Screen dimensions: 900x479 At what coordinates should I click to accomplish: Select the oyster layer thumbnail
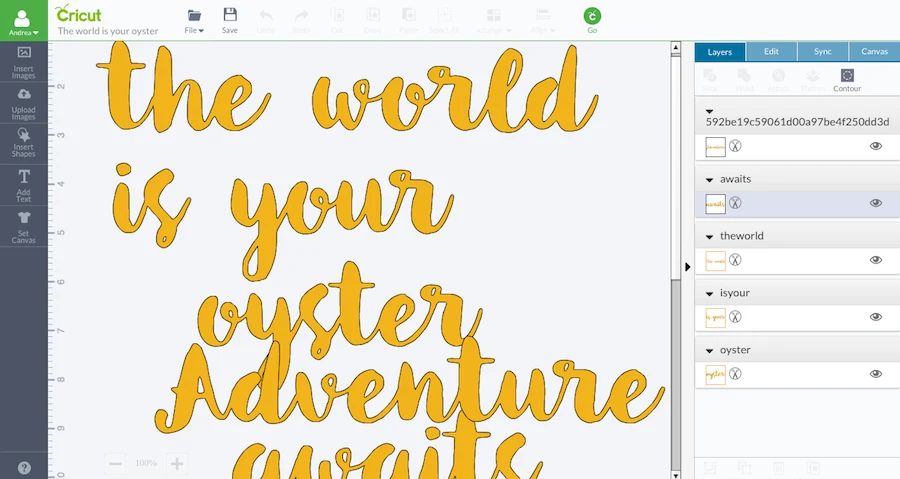(715, 374)
